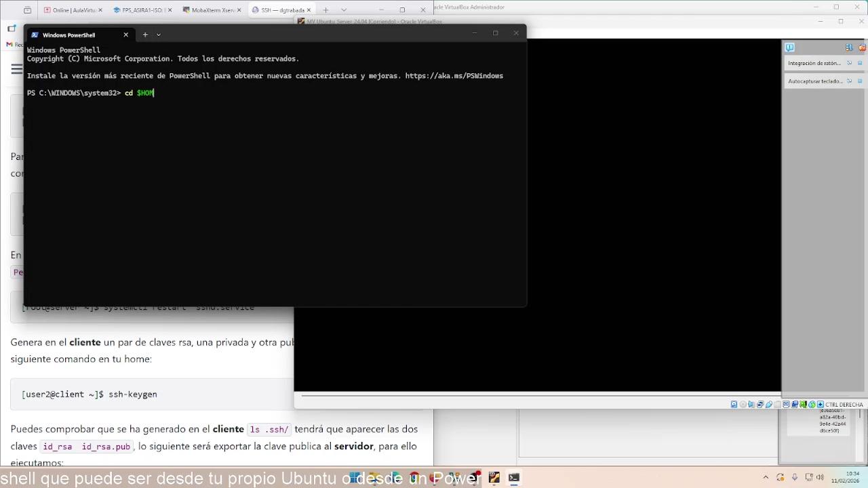The height and width of the screenshot is (488, 868).
Task: Open the browser tab search dropdown
Action: [x=344, y=10]
